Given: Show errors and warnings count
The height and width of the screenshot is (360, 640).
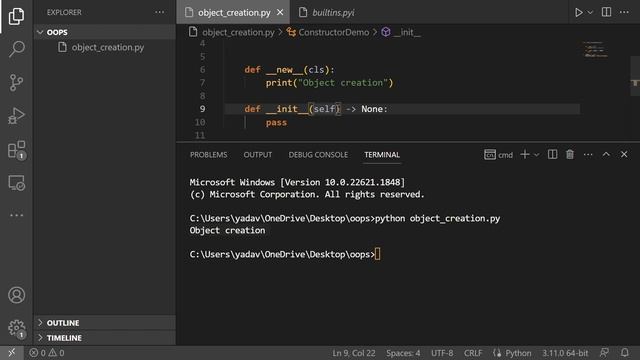Looking at the screenshot, I should click(47, 353).
